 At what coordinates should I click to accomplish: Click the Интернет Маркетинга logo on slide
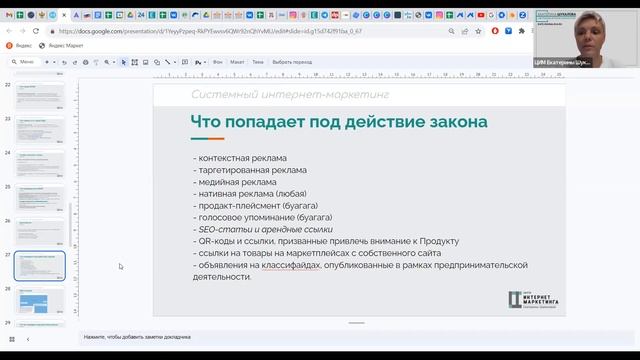(x=533, y=300)
